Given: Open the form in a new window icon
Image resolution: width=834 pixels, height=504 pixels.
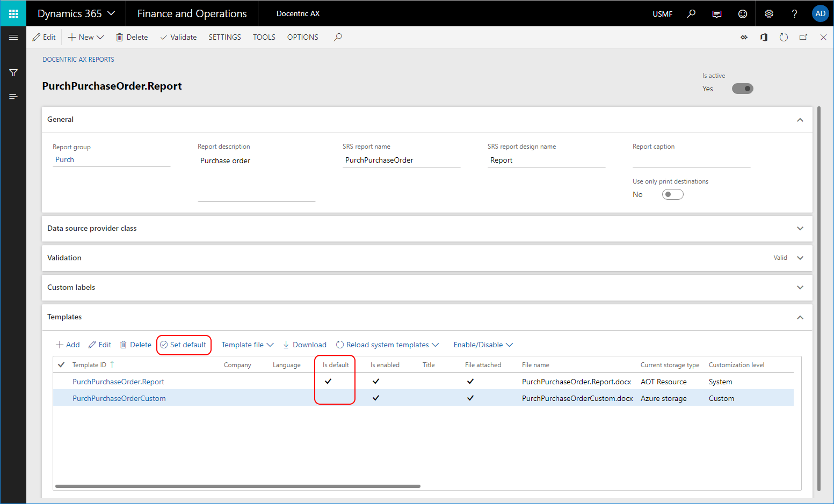Looking at the screenshot, I should [x=803, y=37].
